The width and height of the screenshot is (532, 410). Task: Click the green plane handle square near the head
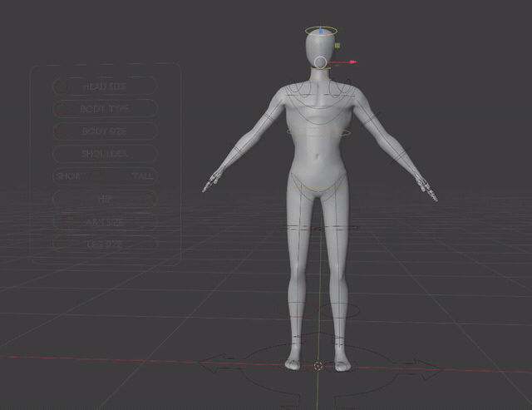337,46
